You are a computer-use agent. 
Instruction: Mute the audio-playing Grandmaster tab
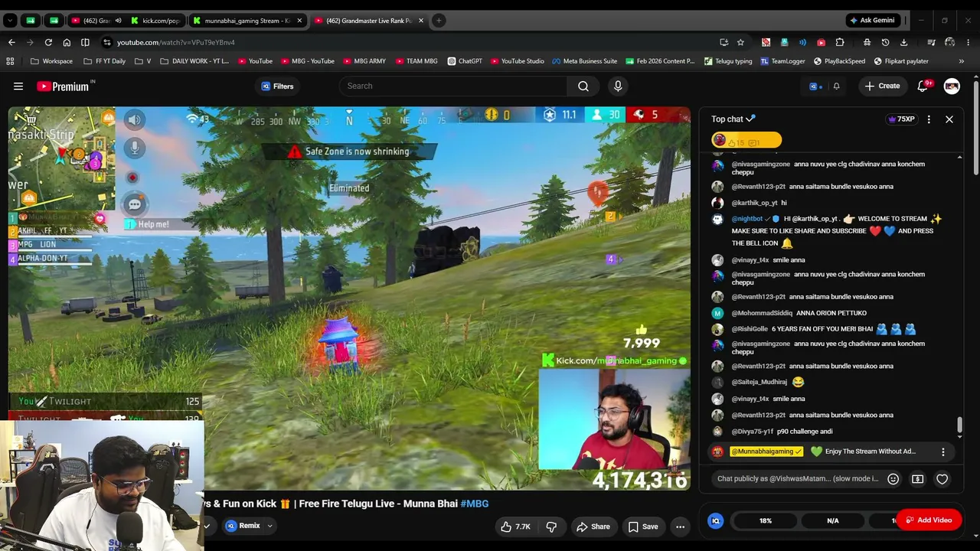(118, 21)
